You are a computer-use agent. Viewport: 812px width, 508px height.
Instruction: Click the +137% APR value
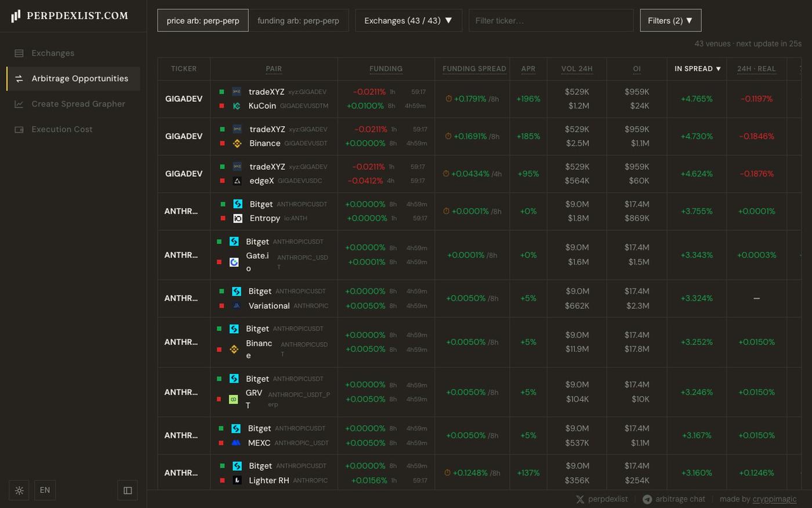[x=528, y=473]
